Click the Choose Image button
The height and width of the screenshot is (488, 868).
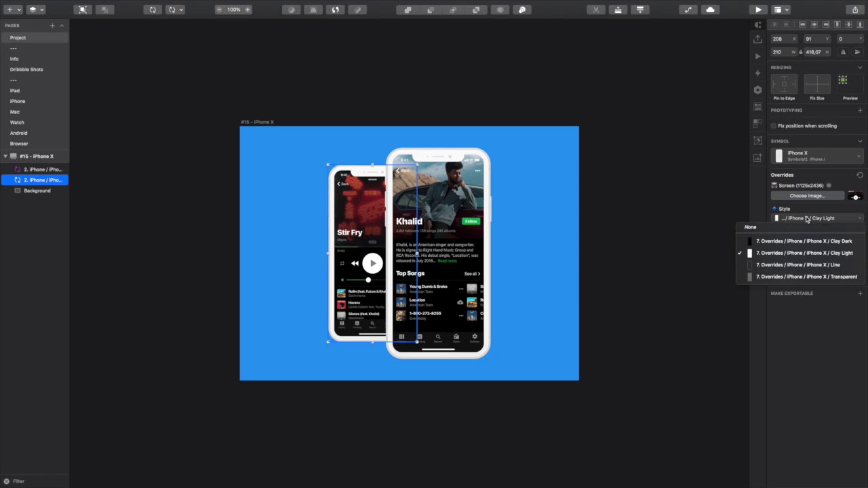(x=808, y=196)
